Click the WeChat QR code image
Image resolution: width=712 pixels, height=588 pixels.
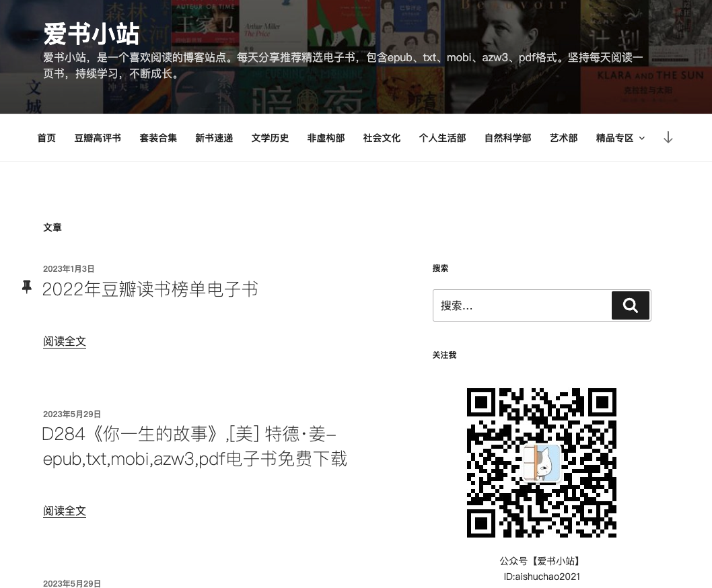tap(542, 463)
